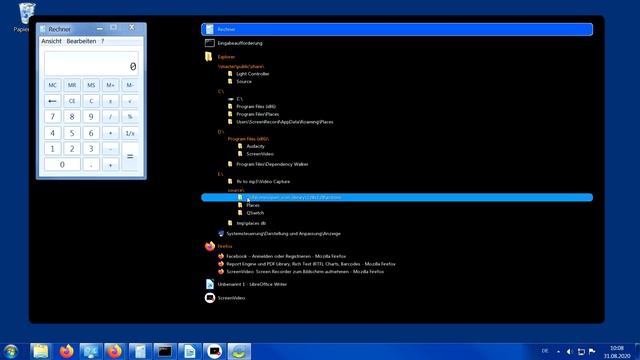Open the Control Panel monitor icon on taskbar

click(x=90, y=351)
